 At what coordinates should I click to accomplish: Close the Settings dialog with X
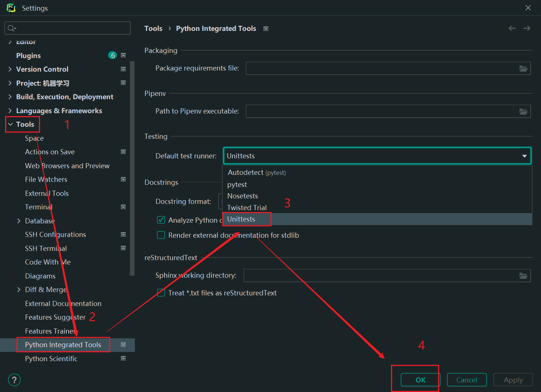click(x=528, y=8)
